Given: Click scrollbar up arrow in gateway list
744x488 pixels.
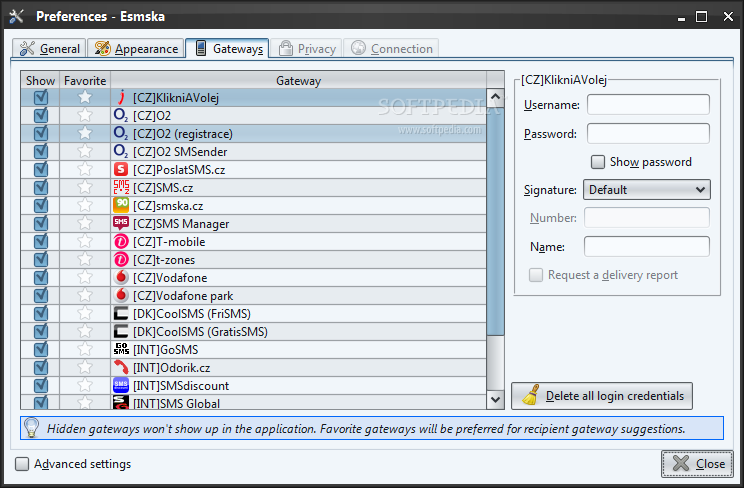Looking at the screenshot, I should [x=495, y=97].
